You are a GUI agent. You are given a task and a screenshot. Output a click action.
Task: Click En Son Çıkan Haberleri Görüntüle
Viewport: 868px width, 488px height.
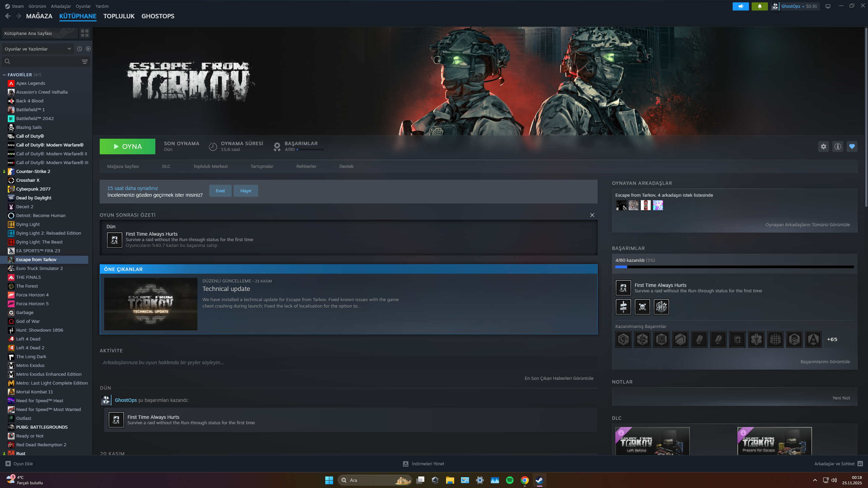point(559,378)
